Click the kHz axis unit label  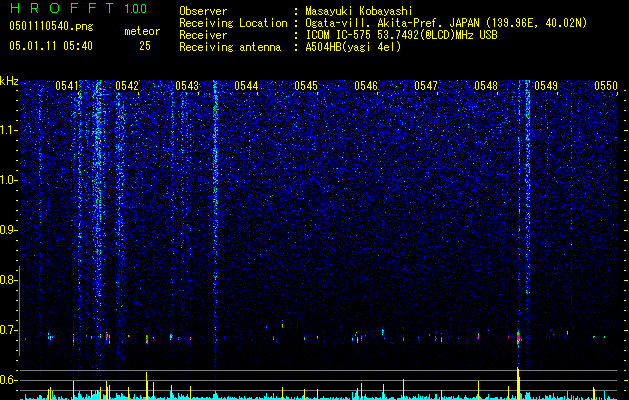[9, 81]
